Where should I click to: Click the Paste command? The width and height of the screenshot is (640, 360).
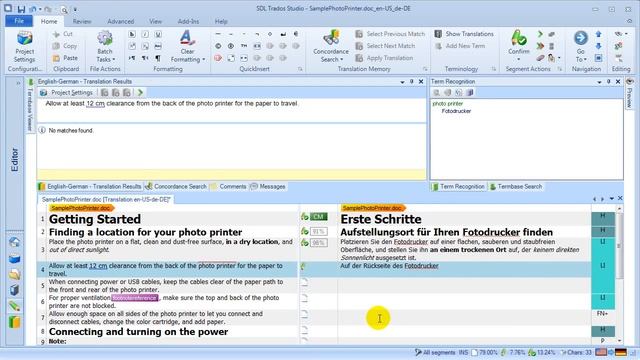(x=65, y=58)
